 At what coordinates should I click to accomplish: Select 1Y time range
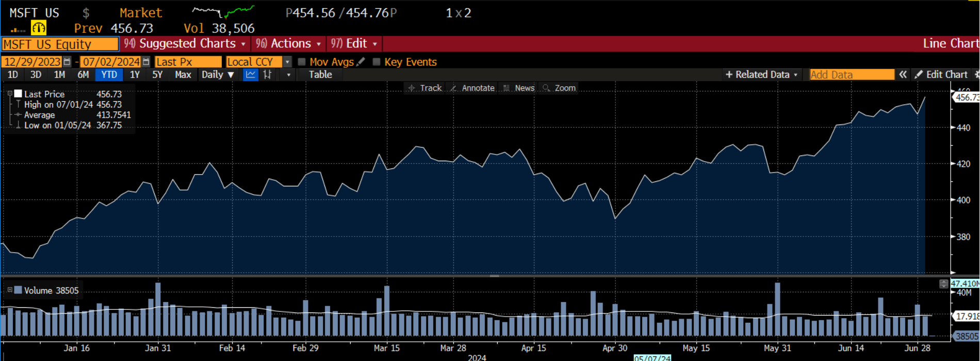[x=135, y=75]
